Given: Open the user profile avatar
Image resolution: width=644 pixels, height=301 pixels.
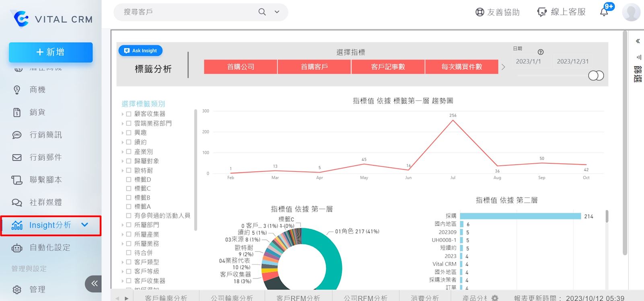Looking at the screenshot, I should pos(631,12).
